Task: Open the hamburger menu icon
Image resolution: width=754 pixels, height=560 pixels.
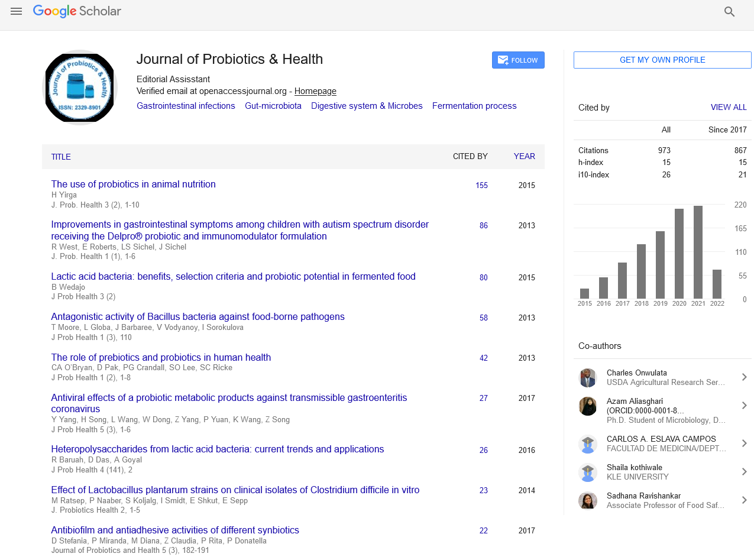Action: pyautogui.click(x=16, y=11)
